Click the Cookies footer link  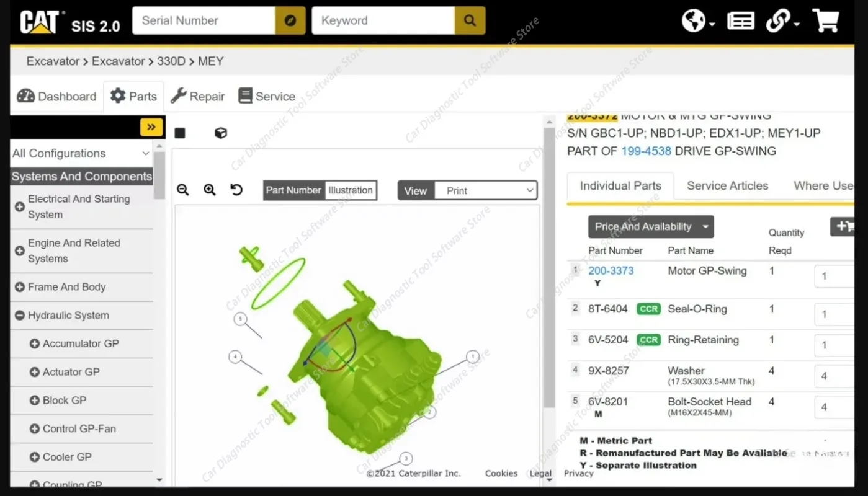coord(501,473)
